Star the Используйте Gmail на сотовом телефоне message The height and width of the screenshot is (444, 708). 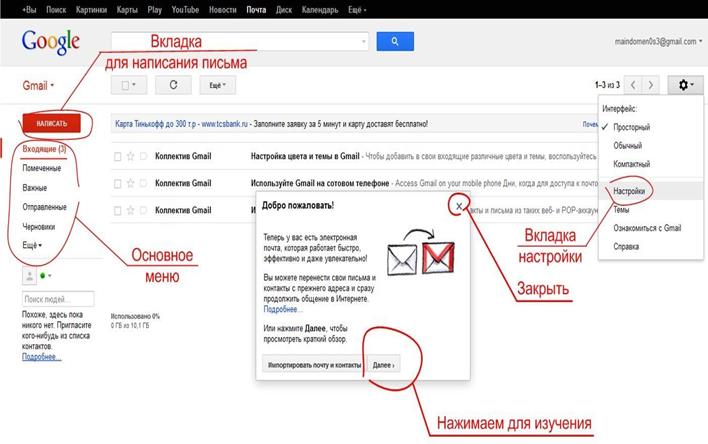pyautogui.click(x=130, y=183)
